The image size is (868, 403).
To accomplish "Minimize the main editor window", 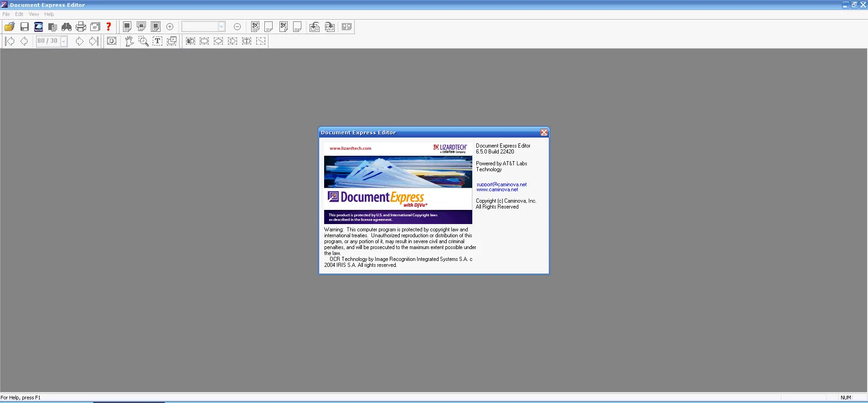I will 846,5.
